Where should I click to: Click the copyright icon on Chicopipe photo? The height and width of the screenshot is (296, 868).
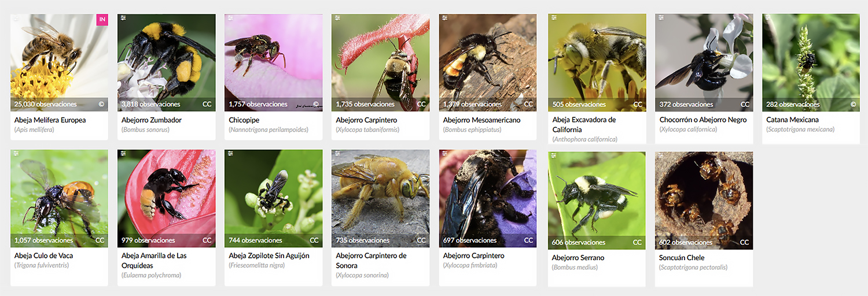point(315,105)
